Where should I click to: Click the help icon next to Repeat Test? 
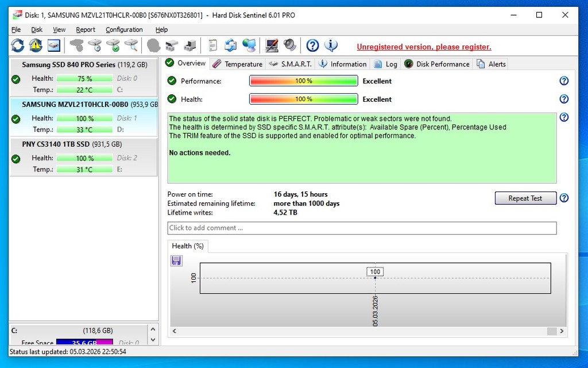pyautogui.click(x=564, y=198)
